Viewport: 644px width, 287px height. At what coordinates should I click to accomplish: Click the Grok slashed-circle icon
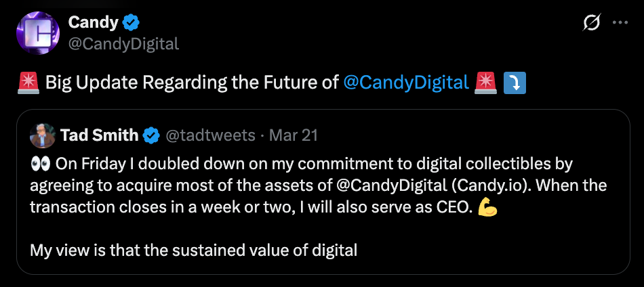[x=591, y=23]
